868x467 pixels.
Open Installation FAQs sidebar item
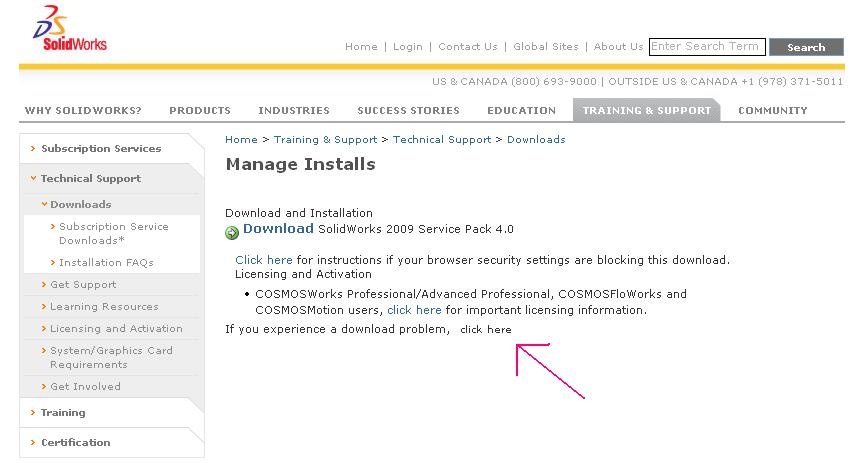pos(106,263)
